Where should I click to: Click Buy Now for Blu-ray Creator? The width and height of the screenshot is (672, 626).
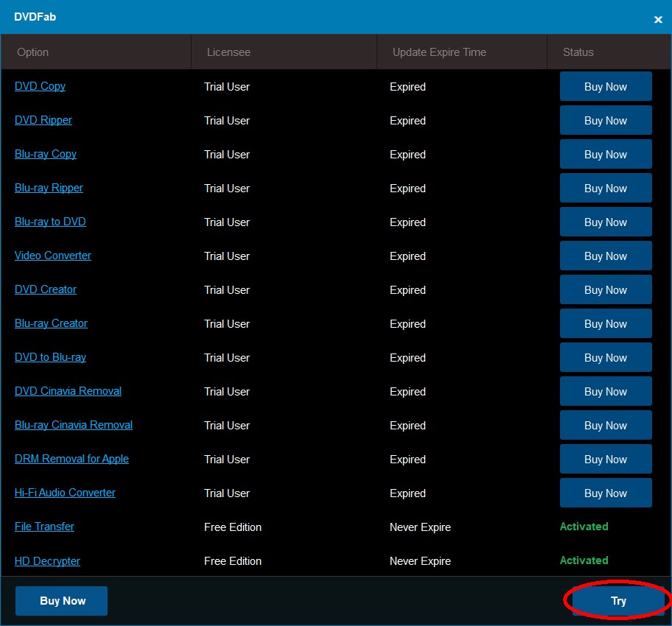(606, 323)
